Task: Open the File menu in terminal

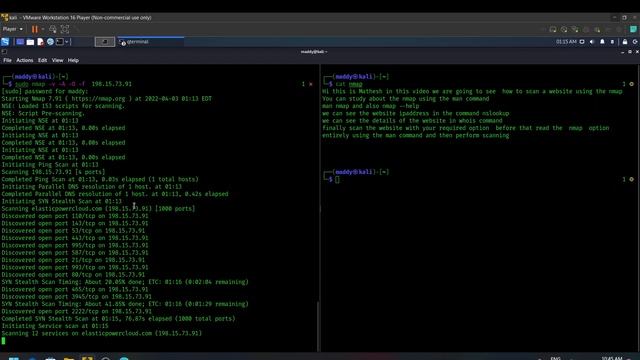Action: click(7, 60)
